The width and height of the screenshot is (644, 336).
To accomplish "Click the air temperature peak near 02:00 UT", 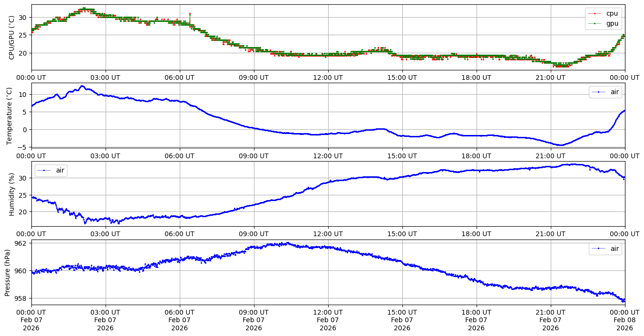I will point(82,86).
